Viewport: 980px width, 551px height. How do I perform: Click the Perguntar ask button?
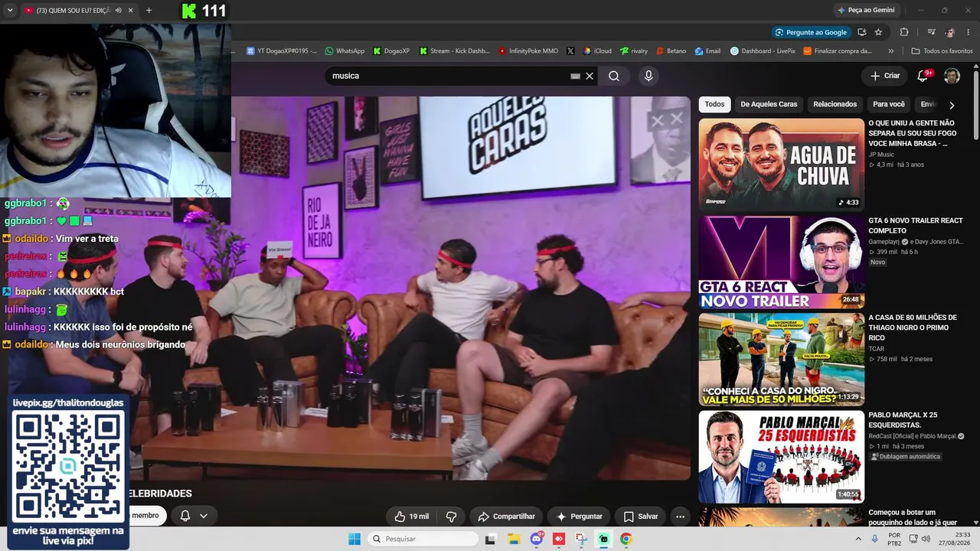click(579, 517)
